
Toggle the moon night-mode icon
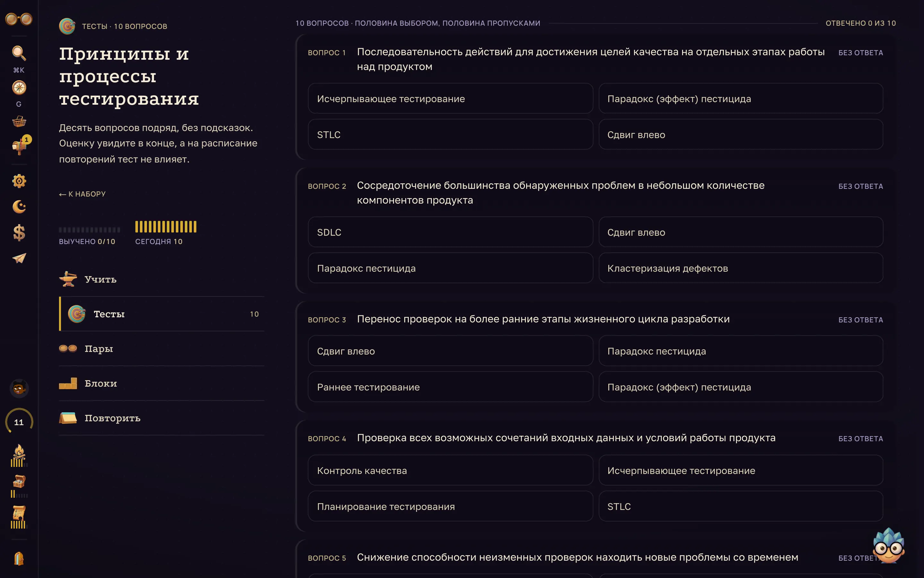[19, 207]
